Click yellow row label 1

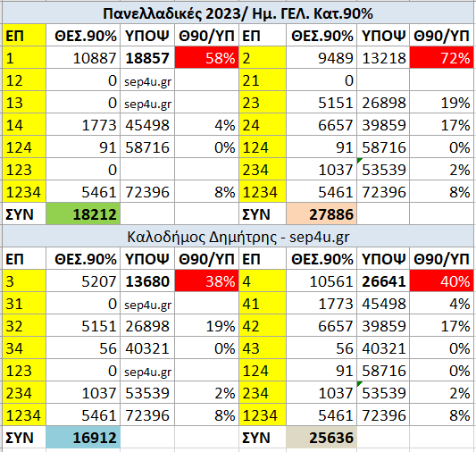(24, 58)
